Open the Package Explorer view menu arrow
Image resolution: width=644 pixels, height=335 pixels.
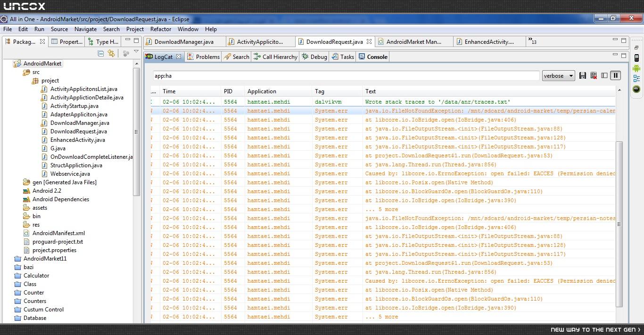pyautogui.click(x=136, y=52)
